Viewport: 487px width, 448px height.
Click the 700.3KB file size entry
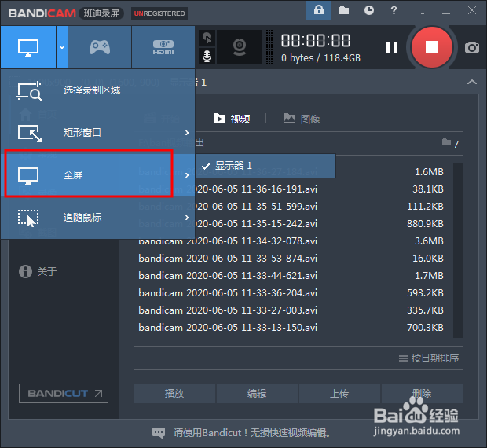click(425, 328)
